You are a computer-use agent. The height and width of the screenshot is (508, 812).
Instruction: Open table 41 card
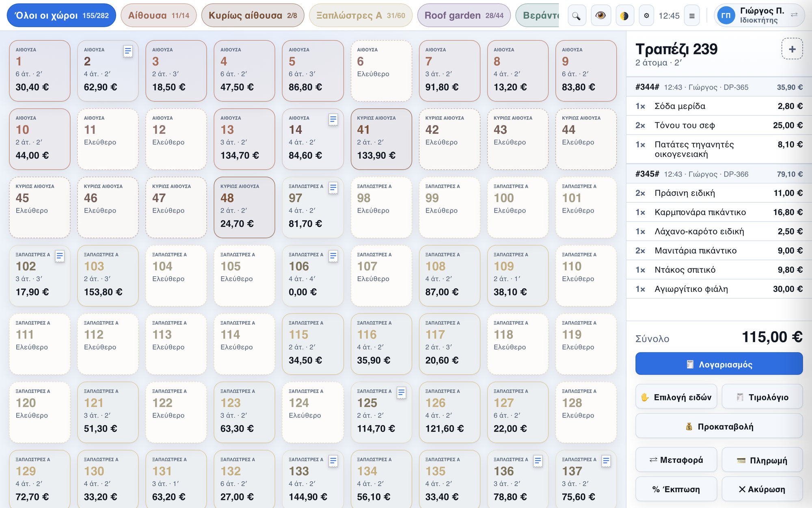(381, 139)
